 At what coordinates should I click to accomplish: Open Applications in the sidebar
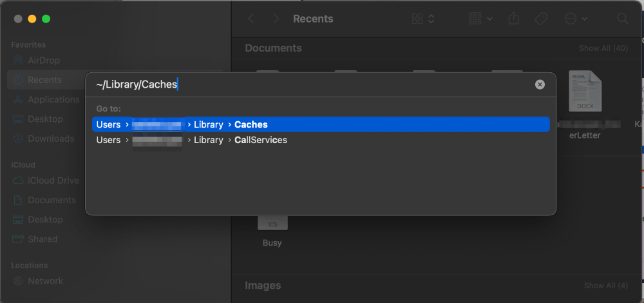[53, 99]
